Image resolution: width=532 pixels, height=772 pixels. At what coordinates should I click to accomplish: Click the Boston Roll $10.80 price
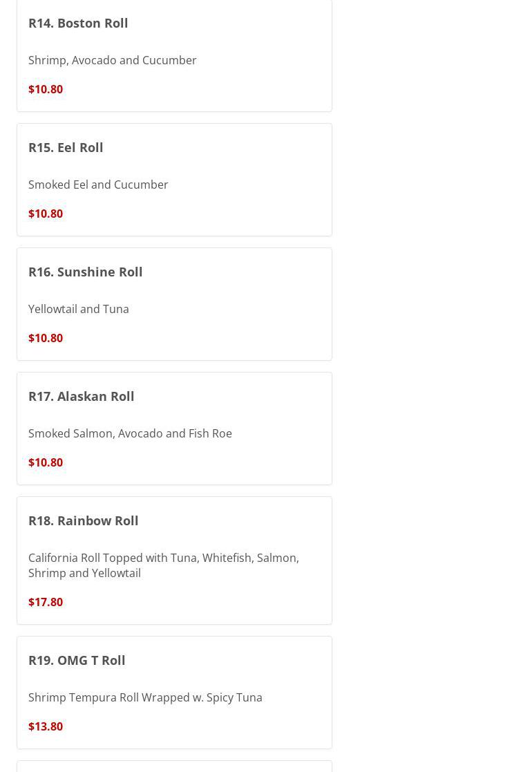click(x=46, y=89)
